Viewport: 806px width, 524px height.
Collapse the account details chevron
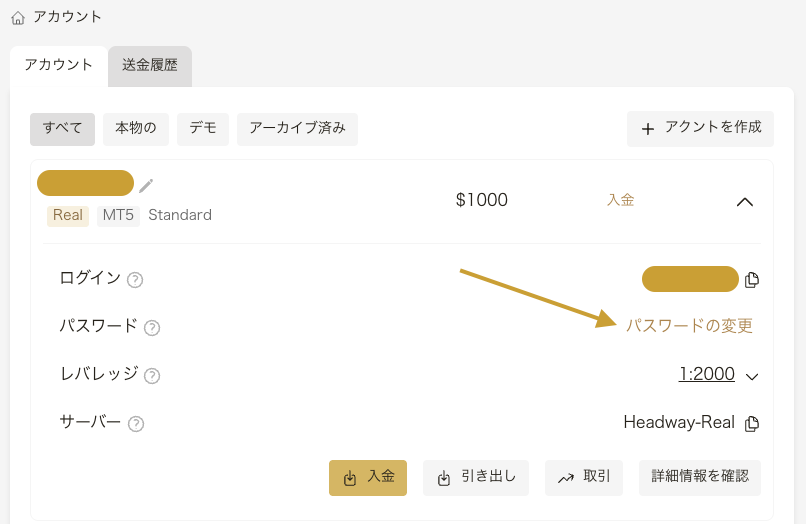(744, 201)
